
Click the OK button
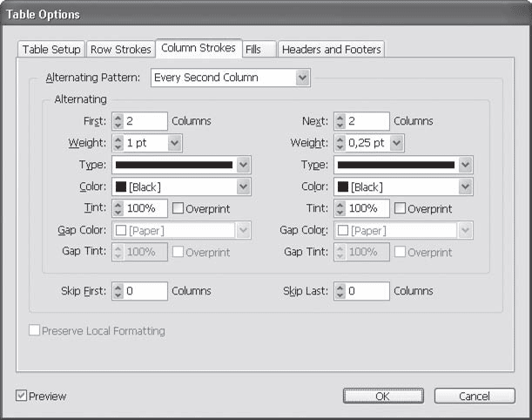click(381, 396)
